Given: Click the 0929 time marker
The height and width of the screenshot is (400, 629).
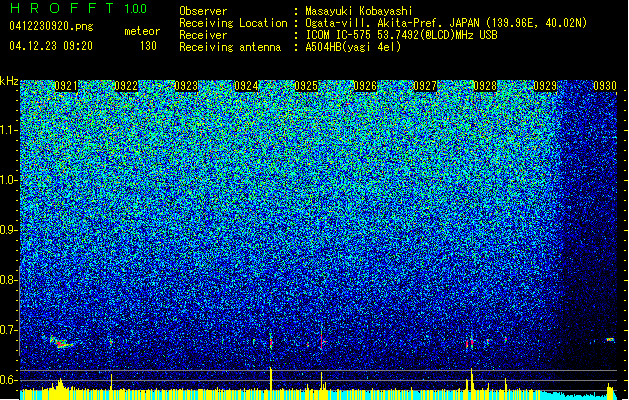Looking at the screenshot, I should (x=545, y=86).
